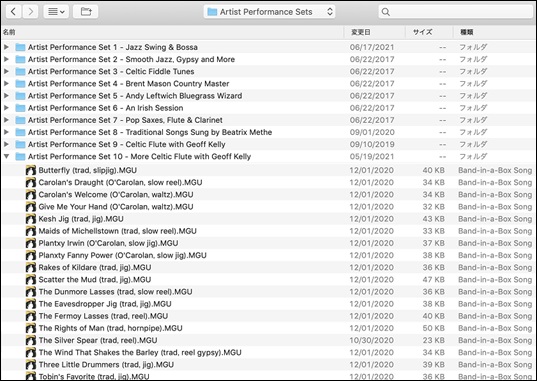Select the Smooth Jazz, Gypsy and More folder icon
537x381 pixels.
click(x=20, y=59)
